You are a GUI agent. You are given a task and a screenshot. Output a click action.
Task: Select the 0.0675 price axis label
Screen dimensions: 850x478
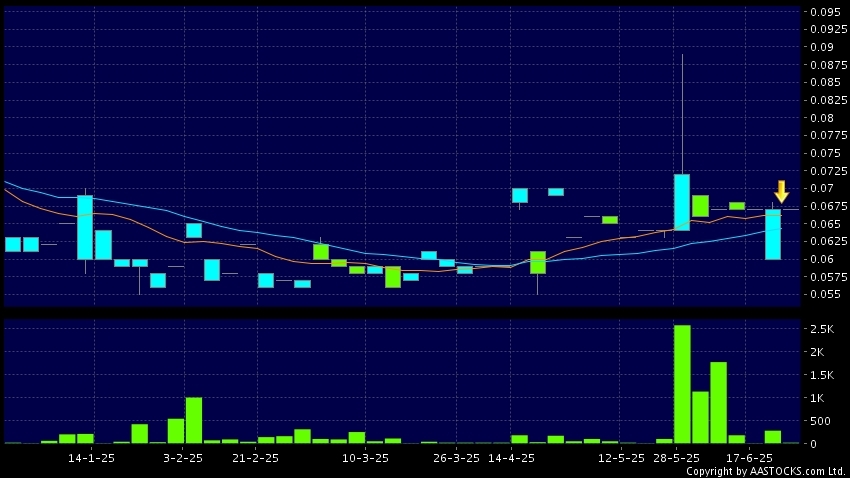pos(828,206)
